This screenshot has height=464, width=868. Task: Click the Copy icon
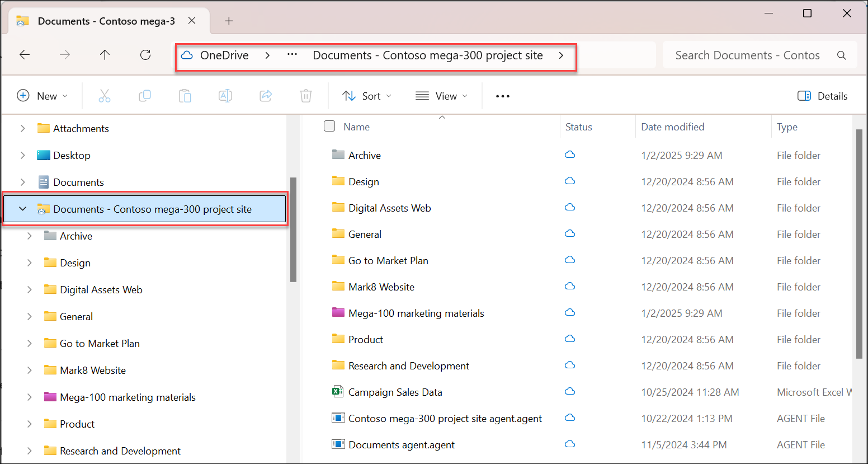(x=145, y=95)
